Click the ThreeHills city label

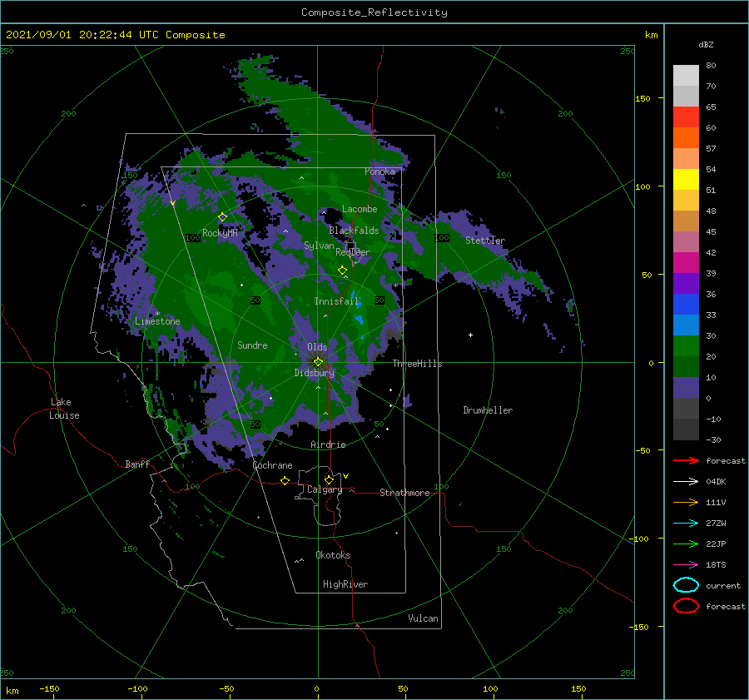coord(418,364)
